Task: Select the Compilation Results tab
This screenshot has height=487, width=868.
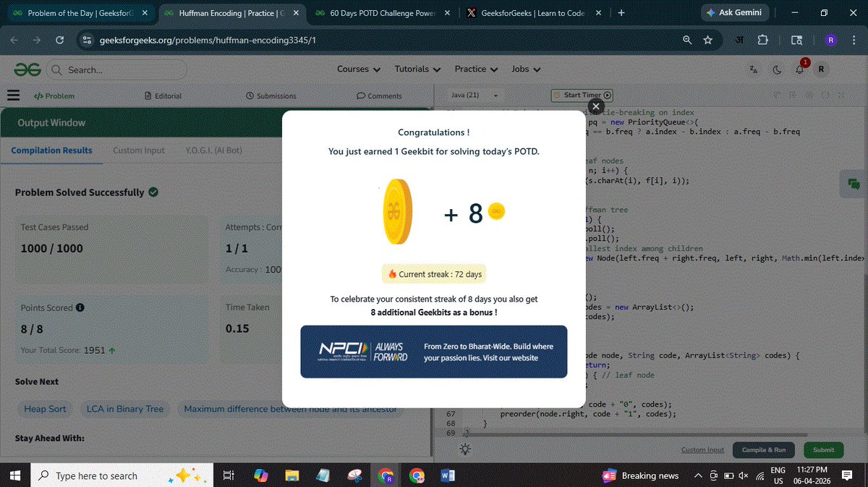Action: tap(51, 151)
